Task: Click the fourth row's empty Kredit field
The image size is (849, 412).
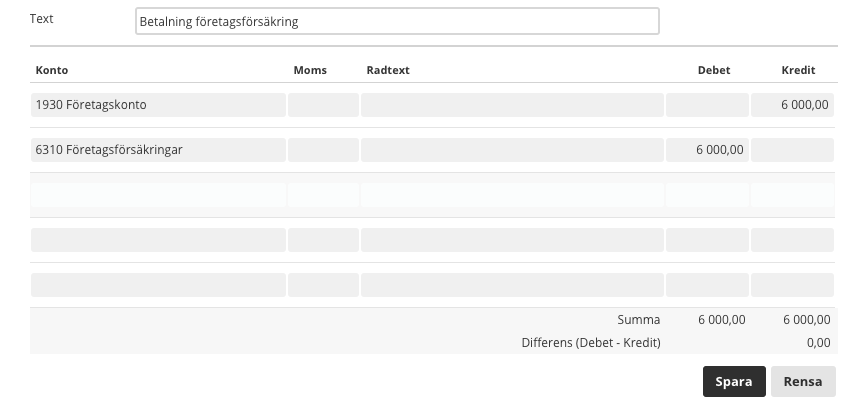Action: tap(792, 240)
